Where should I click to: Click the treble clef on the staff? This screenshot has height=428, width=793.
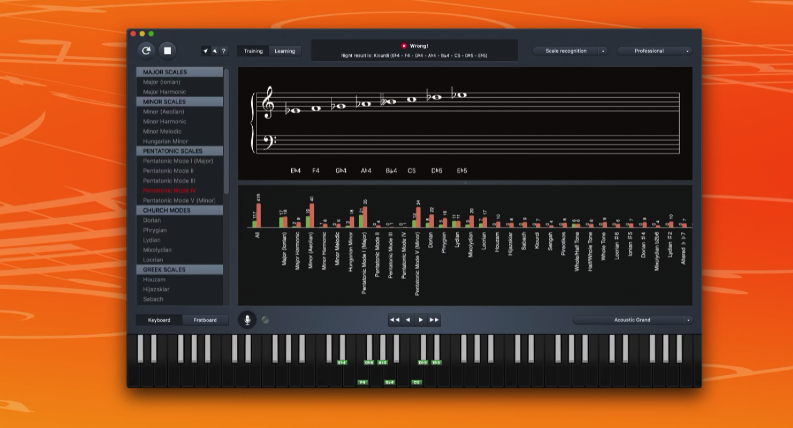pos(267,103)
